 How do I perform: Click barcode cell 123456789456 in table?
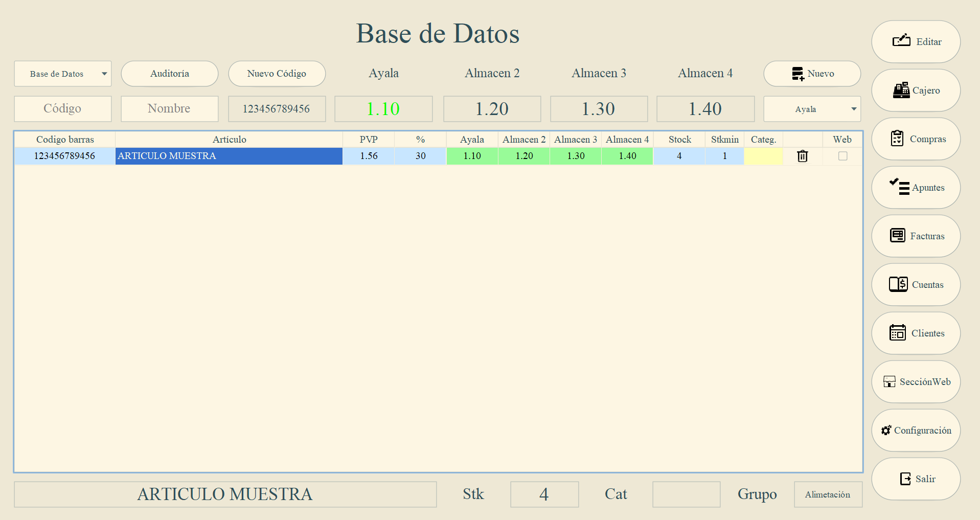coord(65,156)
